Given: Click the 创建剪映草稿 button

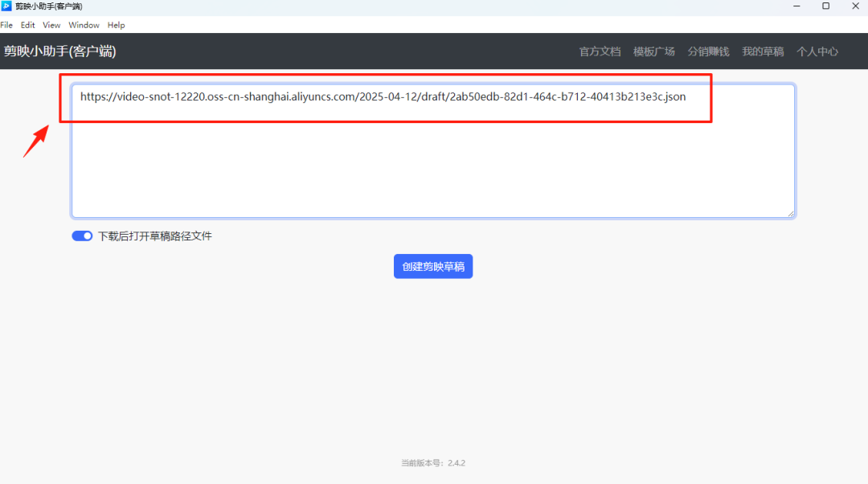Looking at the screenshot, I should [433, 266].
